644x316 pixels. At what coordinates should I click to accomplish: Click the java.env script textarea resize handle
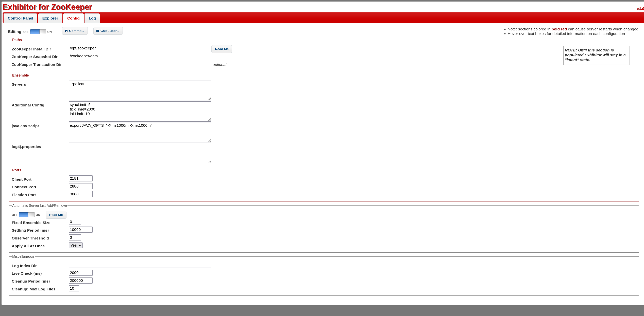pos(209,140)
